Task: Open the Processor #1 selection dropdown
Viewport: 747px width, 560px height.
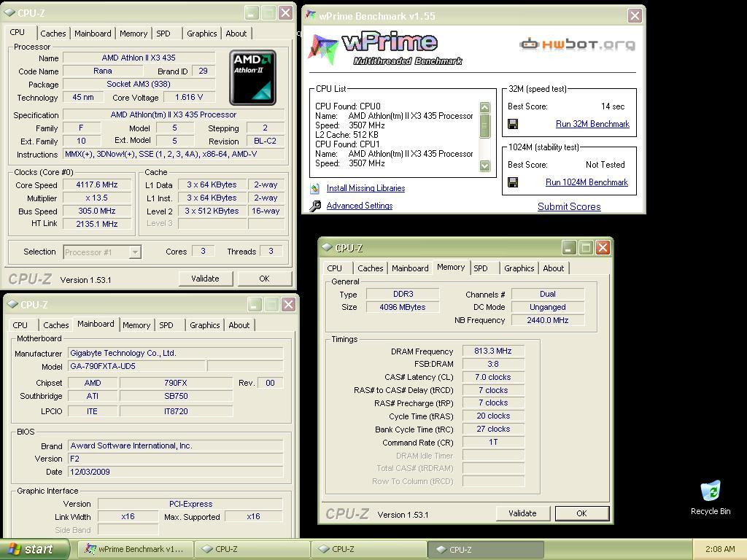Action: coord(135,252)
